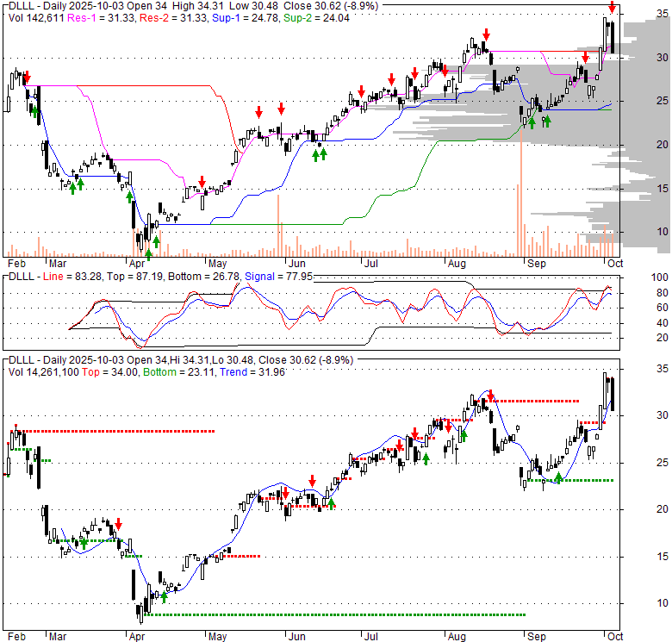Click the 15 price tick on bottom chart
Screen dimensions: 672x642
[x=663, y=557]
